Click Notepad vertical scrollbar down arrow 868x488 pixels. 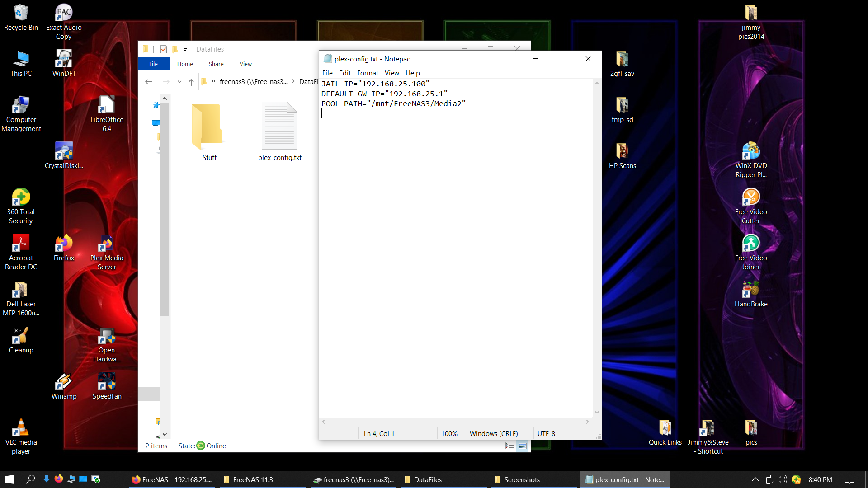tap(597, 412)
